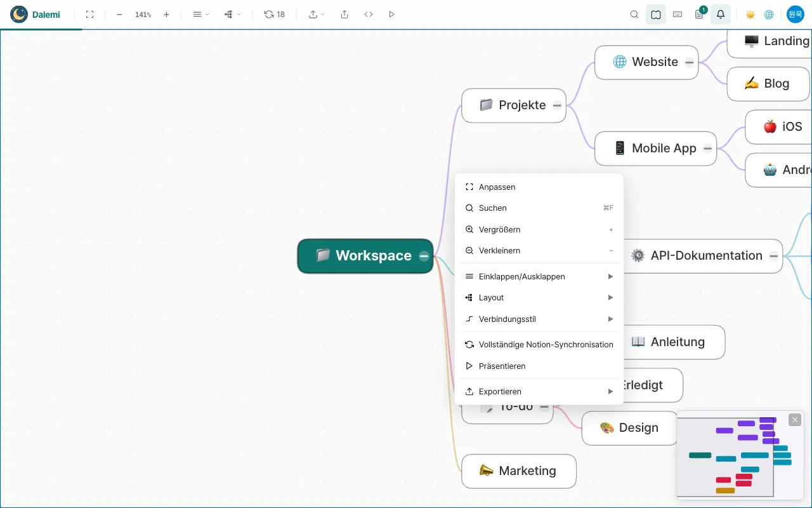
Task: Start presentation with the play icon
Action: click(391, 14)
